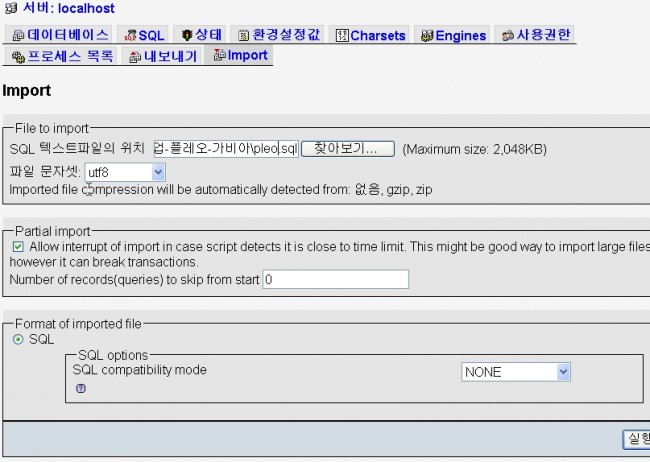
Task: Click the SQL 텍스트파일의 위치 label
Action: point(77,148)
